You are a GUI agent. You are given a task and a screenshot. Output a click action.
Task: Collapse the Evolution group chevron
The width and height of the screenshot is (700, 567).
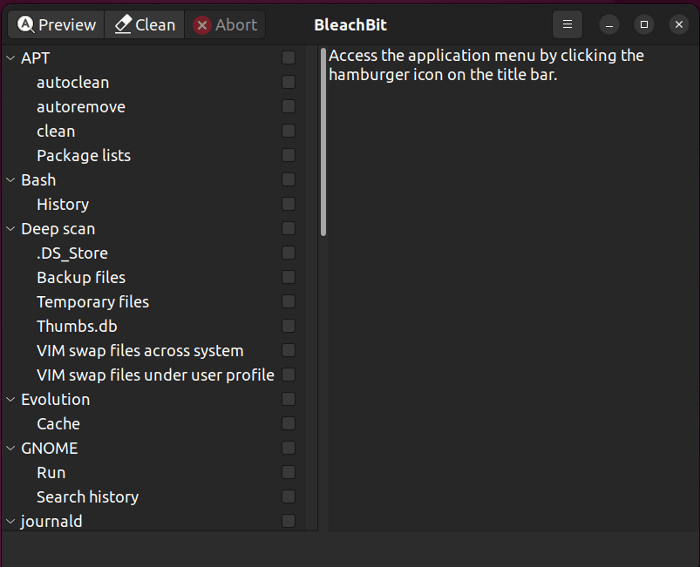tap(11, 399)
